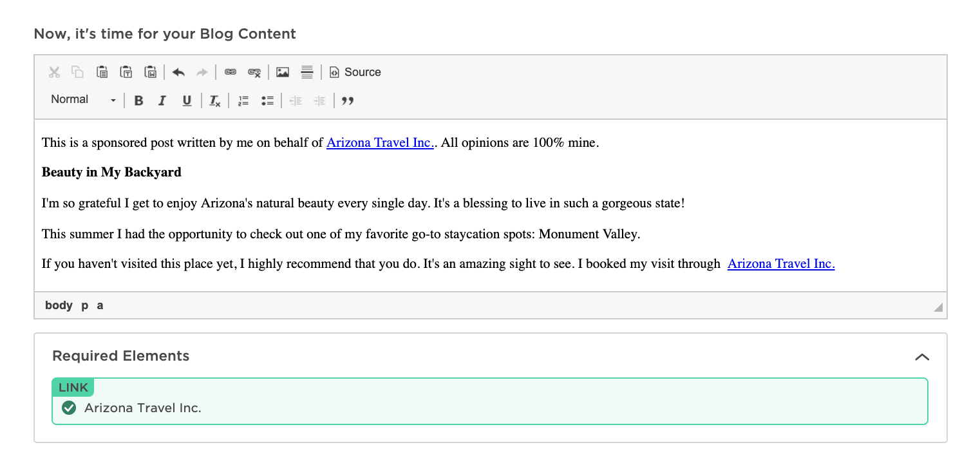The height and width of the screenshot is (465, 980).
Task: Collapse the Required Elements panel
Action: (922, 357)
